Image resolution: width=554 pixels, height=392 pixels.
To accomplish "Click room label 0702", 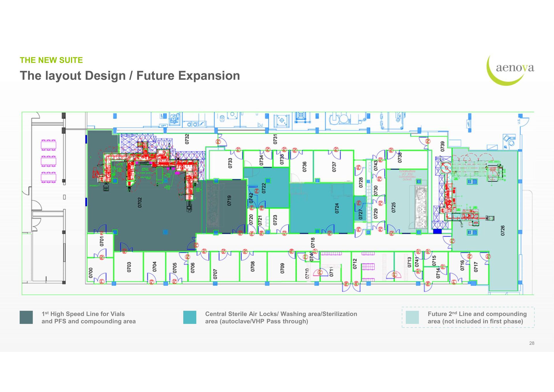I will 140,202.
